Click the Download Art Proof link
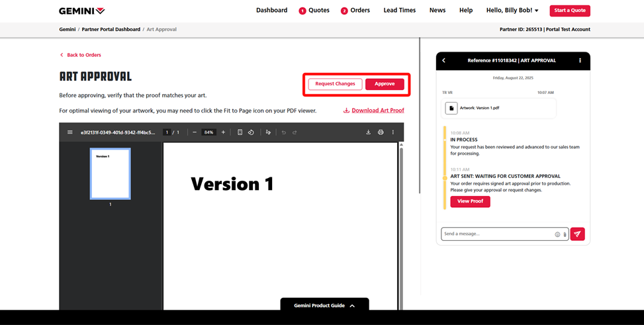Image resolution: width=644 pixels, height=325 pixels. pyautogui.click(x=374, y=111)
